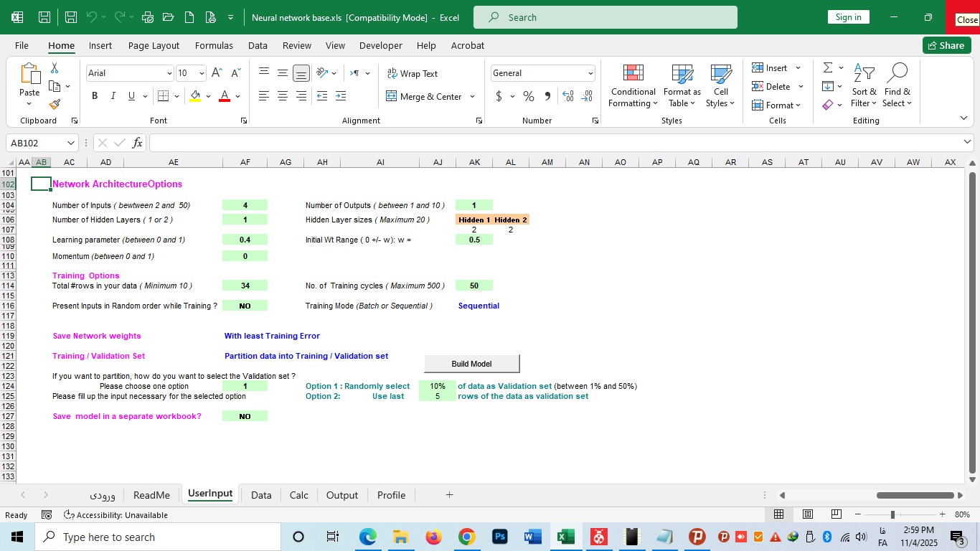This screenshot has height=551, width=980.
Task: Open the Arial font name dropdown
Action: point(169,73)
